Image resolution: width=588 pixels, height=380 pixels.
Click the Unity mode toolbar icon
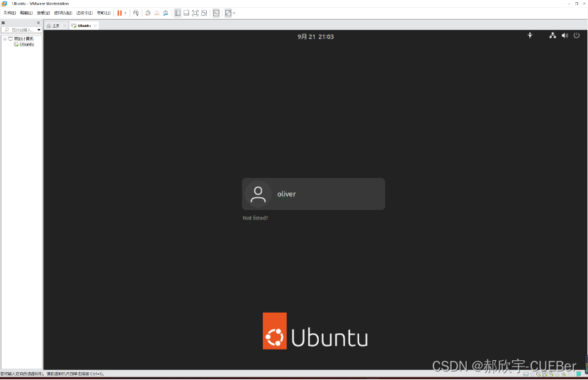pyautogui.click(x=204, y=13)
